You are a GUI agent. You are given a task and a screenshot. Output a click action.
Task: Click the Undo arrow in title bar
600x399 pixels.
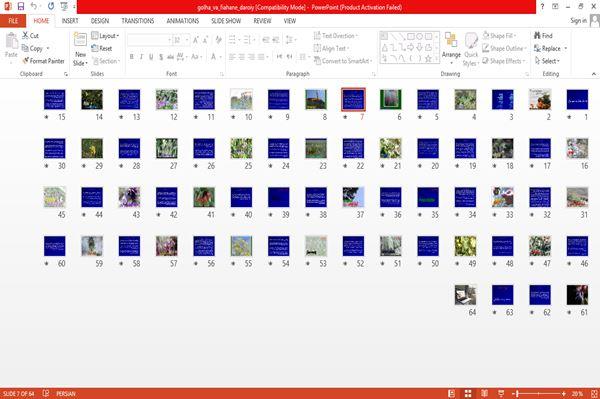coord(34,6)
